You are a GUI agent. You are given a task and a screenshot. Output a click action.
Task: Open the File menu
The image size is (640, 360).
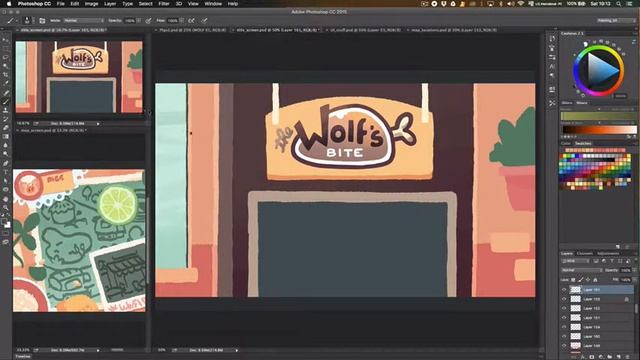point(60,4)
